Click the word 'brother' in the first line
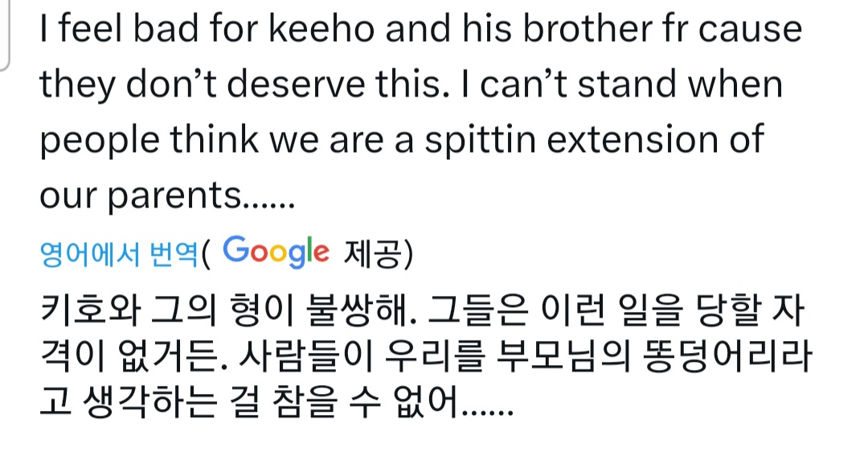The width and height of the screenshot is (868, 456). pos(588,28)
